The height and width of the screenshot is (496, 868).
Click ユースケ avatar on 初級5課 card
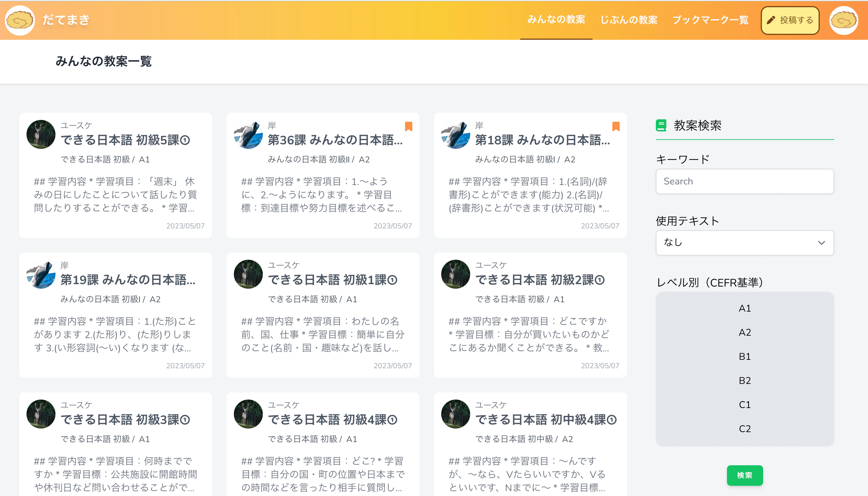click(41, 134)
